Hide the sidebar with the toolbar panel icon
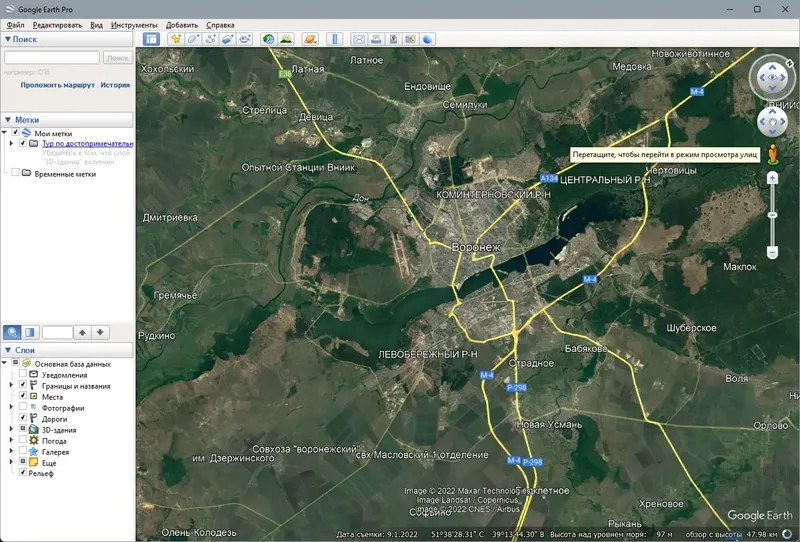 pyautogui.click(x=151, y=39)
